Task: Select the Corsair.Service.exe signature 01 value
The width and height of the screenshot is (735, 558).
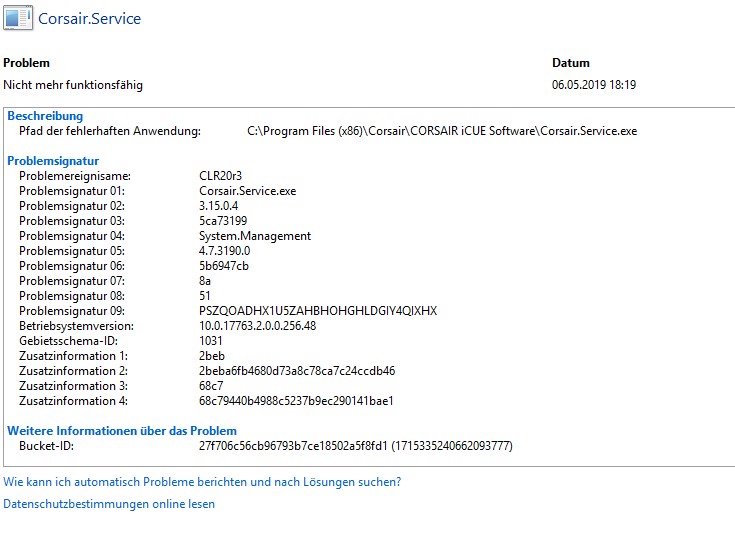Action: click(248, 191)
